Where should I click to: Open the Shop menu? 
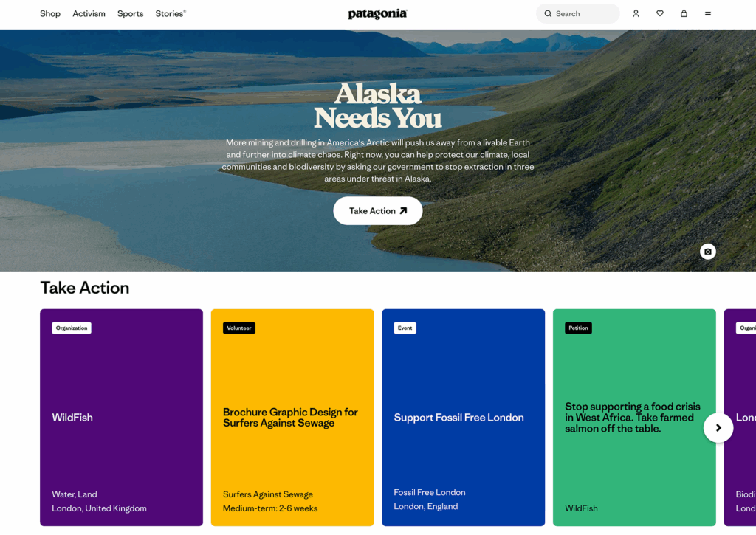point(50,13)
